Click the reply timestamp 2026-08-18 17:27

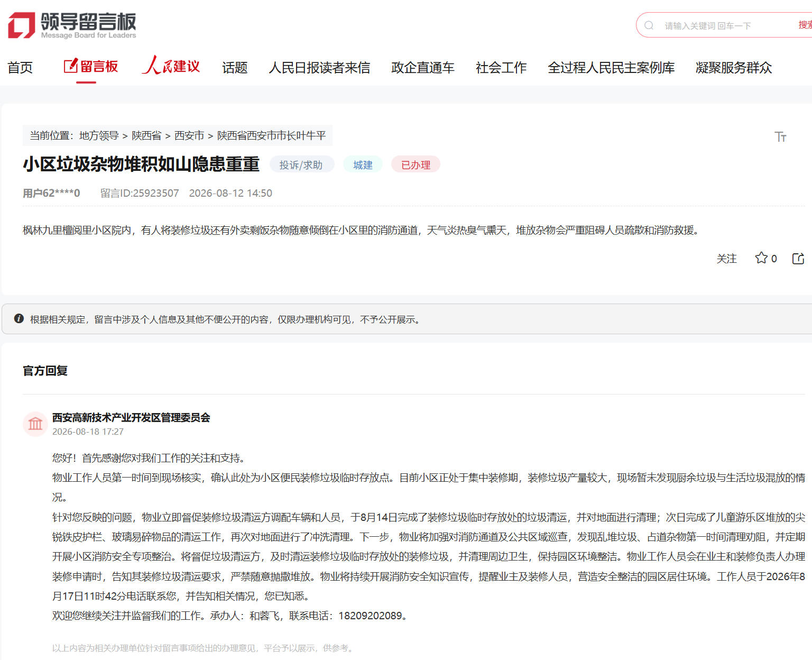coord(88,432)
